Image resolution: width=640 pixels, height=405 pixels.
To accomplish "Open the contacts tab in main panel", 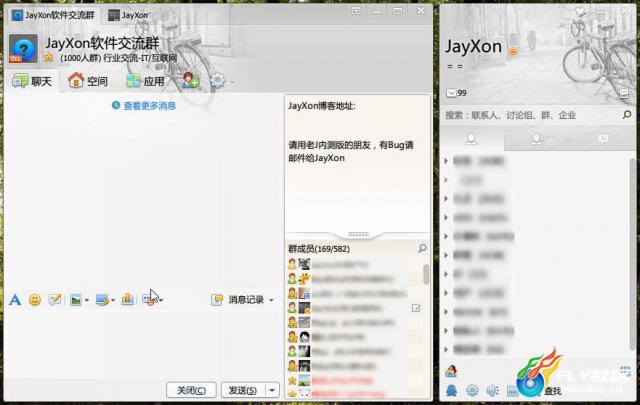I will [471, 139].
